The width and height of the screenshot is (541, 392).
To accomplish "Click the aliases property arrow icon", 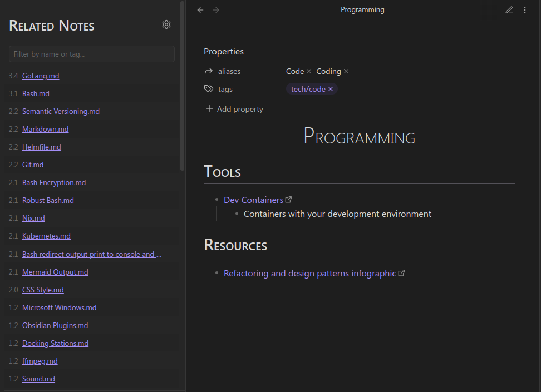I will pos(208,71).
